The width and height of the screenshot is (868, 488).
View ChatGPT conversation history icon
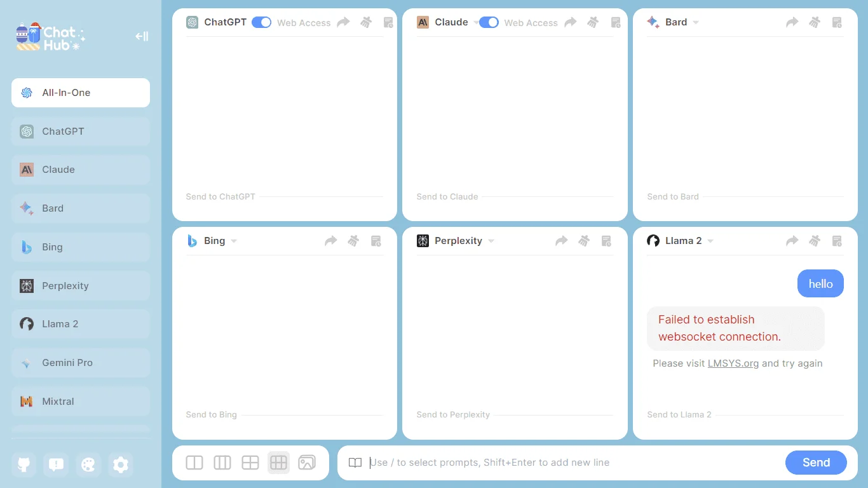(389, 22)
